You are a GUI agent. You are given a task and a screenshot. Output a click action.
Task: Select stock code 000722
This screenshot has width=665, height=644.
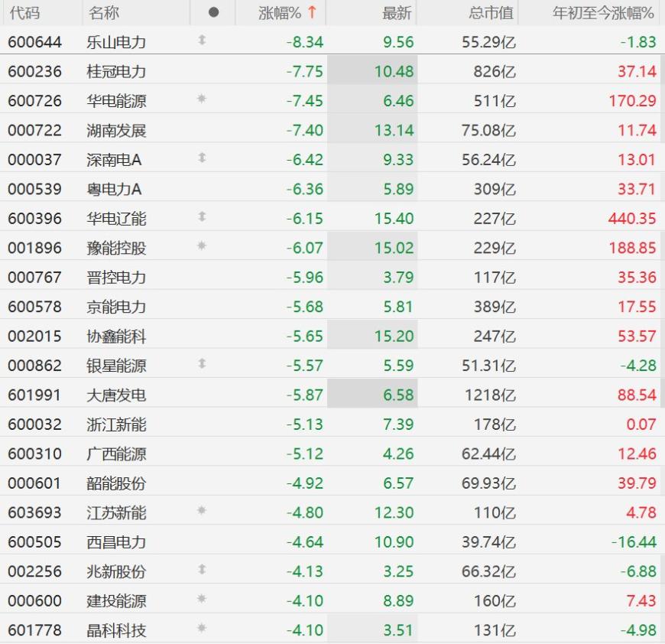pos(34,130)
